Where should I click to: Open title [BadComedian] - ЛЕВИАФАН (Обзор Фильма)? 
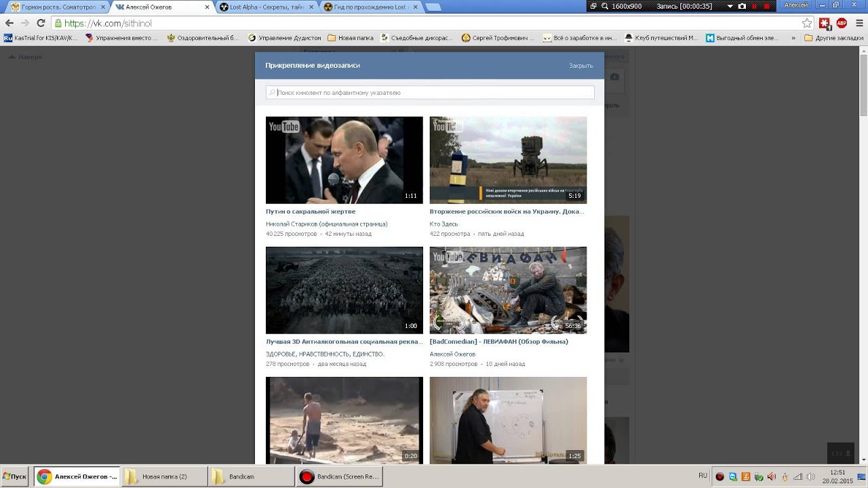tap(499, 342)
